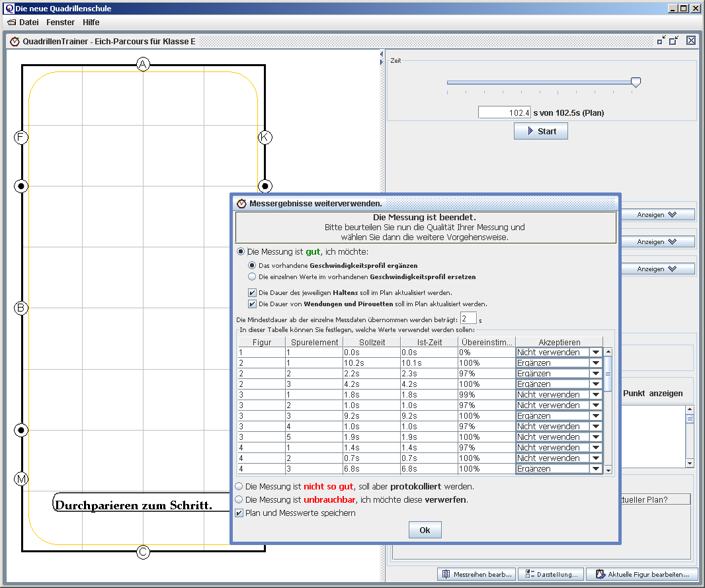Click arena marker F

click(x=21, y=137)
